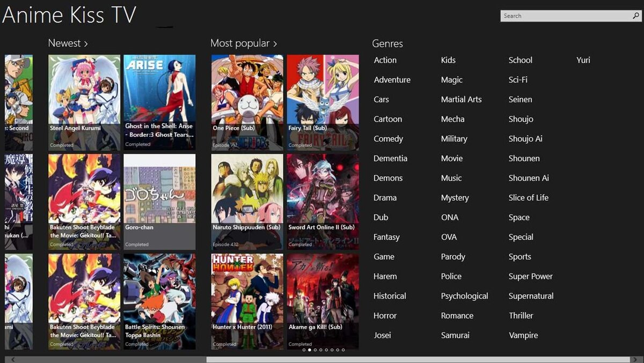Open Ghost in the Shell: Arise thumbnail
This screenshot has height=363, width=644.
coord(159,102)
